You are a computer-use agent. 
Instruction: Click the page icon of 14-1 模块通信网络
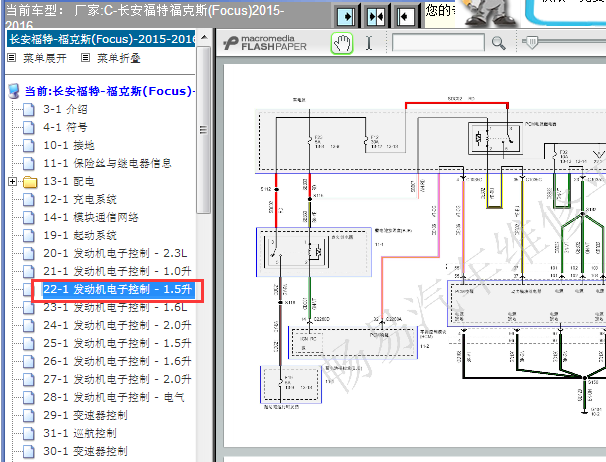29,217
